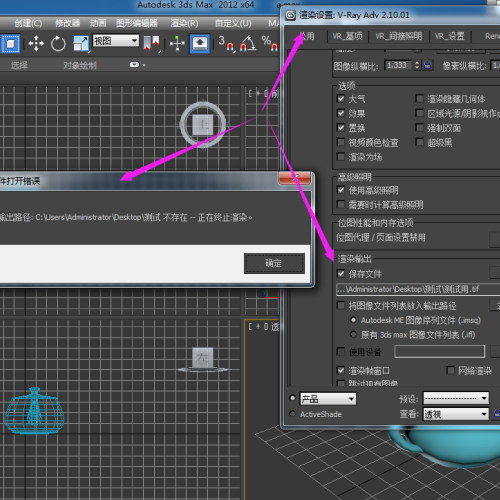Close the file open error dialog

295,178
